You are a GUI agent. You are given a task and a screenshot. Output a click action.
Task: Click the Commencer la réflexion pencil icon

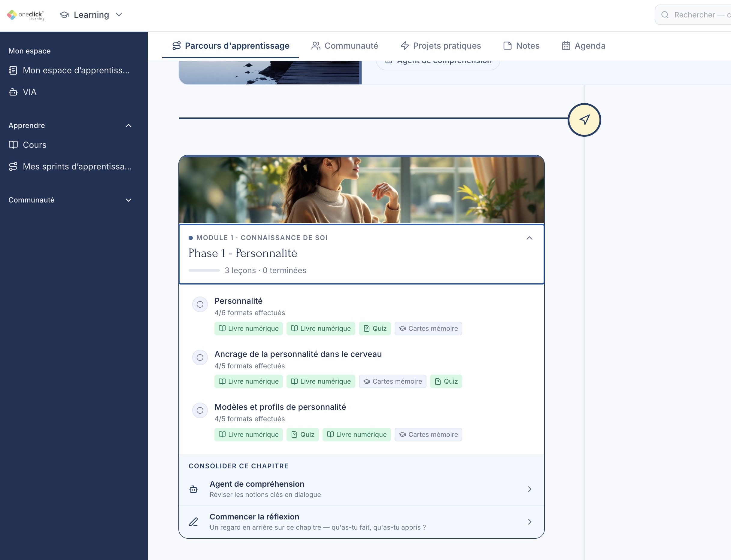click(x=193, y=522)
